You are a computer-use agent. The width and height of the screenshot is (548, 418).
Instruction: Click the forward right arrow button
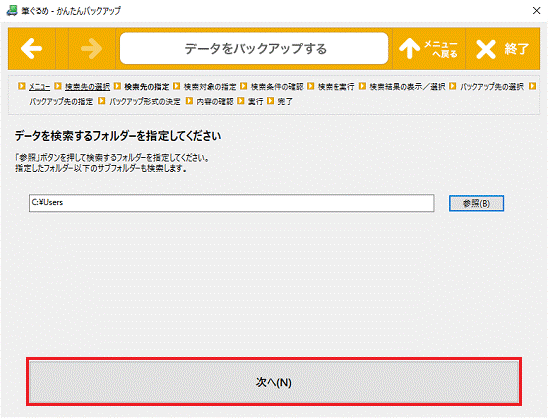[92, 49]
